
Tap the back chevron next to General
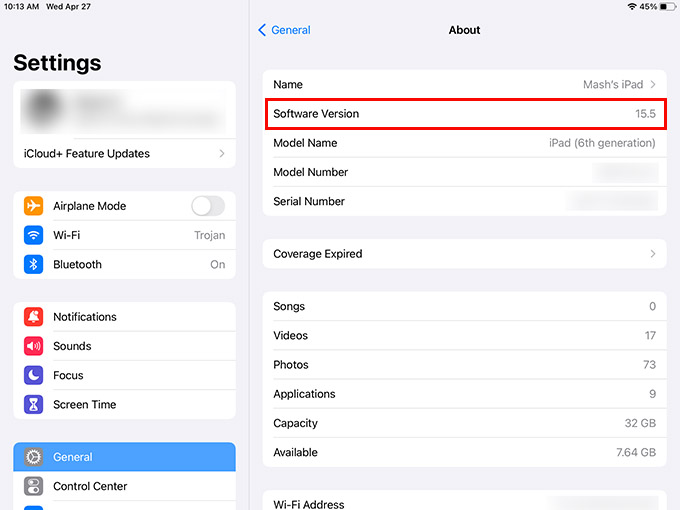pyautogui.click(x=262, y=30)
